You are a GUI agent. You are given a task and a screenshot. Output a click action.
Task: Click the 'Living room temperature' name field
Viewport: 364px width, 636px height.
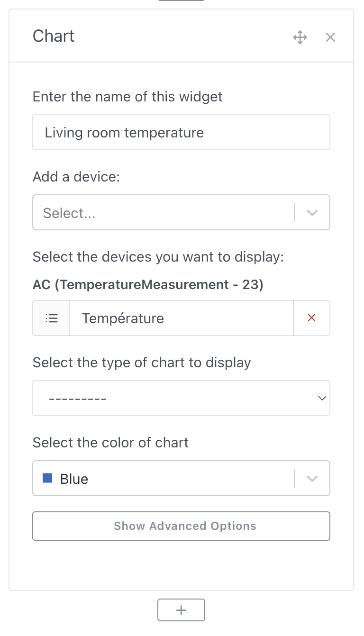(182, 132)
